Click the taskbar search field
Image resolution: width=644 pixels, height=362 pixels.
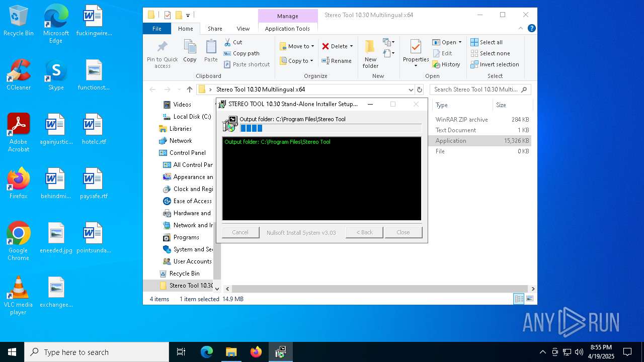pyautogui.click(x=97, y=352)
